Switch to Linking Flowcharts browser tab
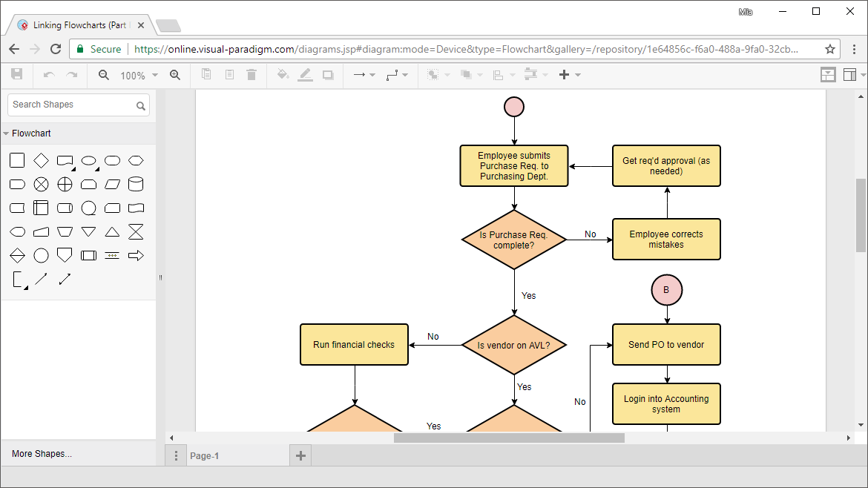 [80, 25]
